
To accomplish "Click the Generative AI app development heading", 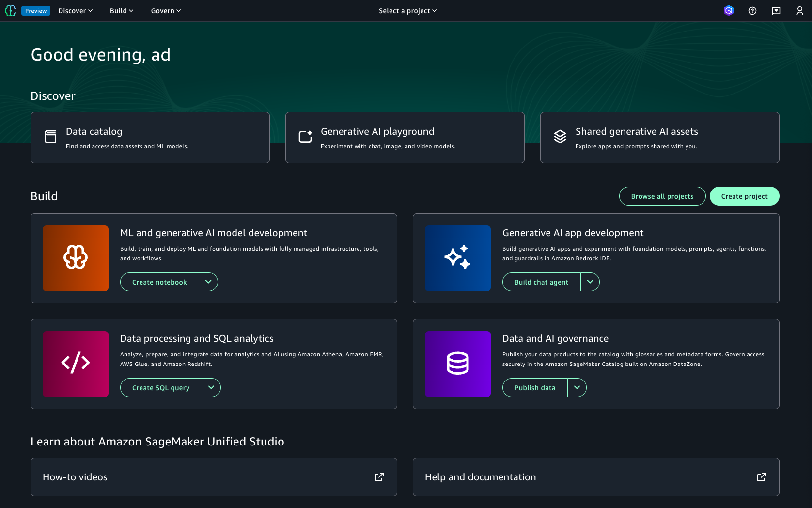I will 573,233.
